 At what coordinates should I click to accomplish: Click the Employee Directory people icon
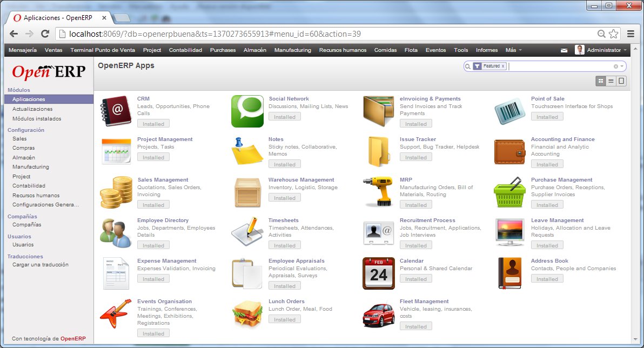(116, 233)
